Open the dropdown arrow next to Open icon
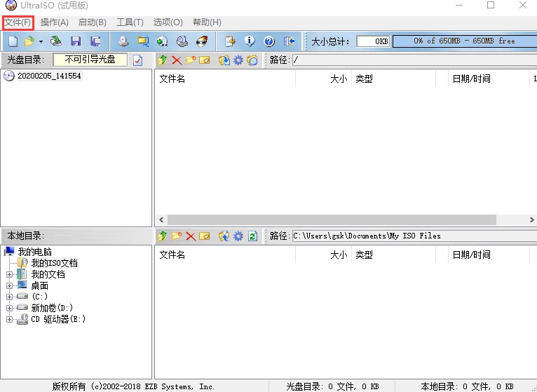Image resolution: width=537 pixels, height=392 pixels. [41, 41]
